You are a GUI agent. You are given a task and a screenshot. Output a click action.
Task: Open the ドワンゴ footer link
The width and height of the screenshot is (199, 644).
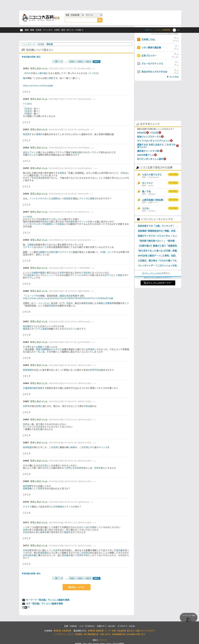pos(103,640)
